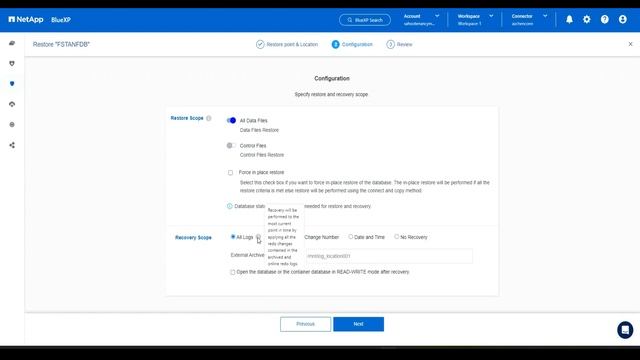Click the All Logs info icon
The width and height of the screenshot is (640, 360).
258,237
